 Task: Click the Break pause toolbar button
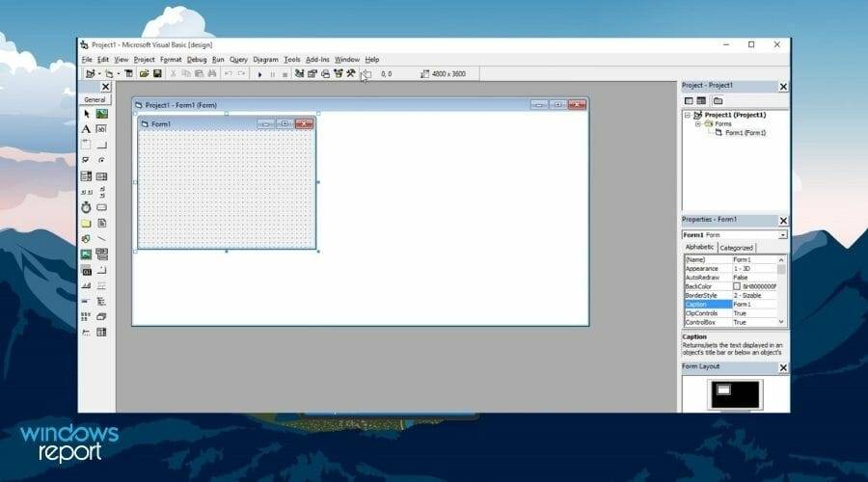coord(272,74)
